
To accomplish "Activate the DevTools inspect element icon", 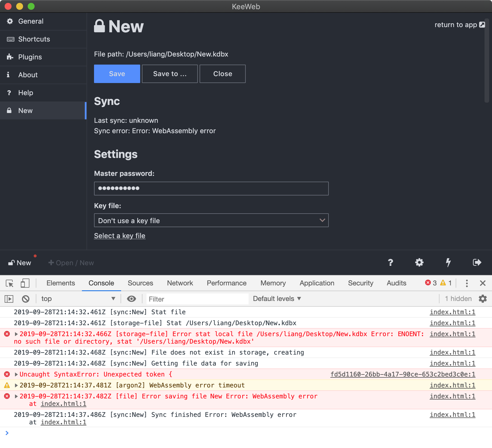I will pyautogui.click(x=10, y=283).
